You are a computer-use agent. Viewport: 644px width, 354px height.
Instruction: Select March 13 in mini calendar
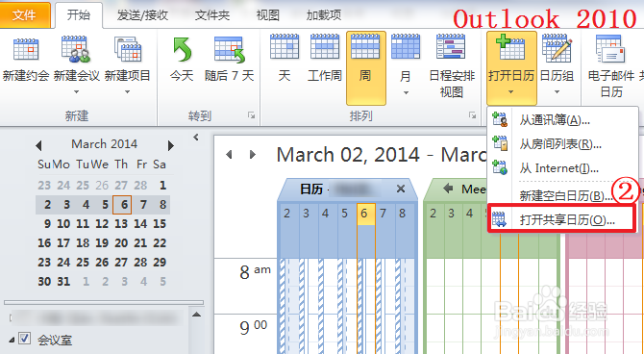pos(121,224)
